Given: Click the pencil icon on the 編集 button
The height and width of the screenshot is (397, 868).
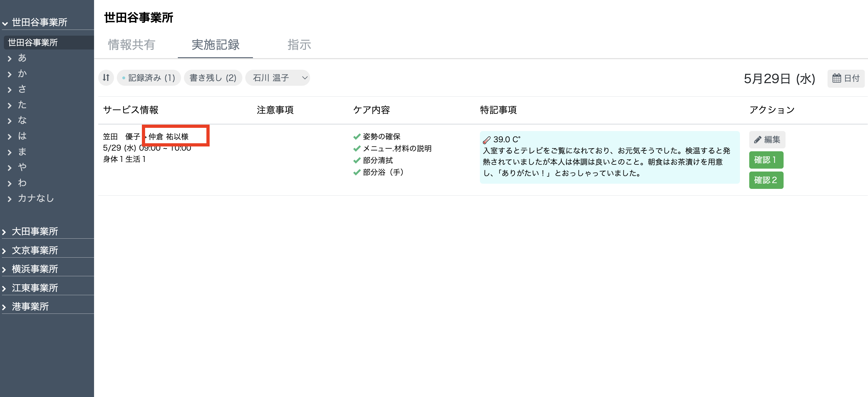Looking at the screenshot, I should click(758, 139).
